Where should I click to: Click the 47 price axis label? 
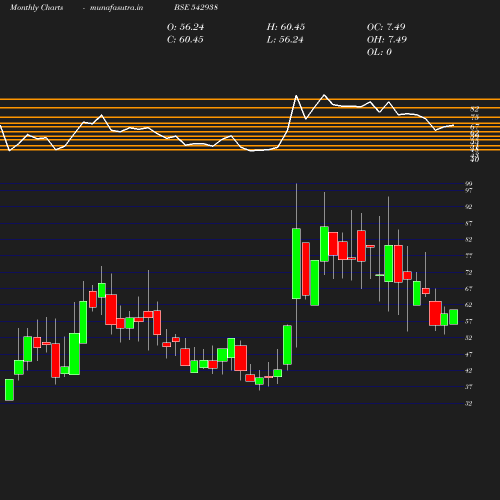(x=469, y=354)
